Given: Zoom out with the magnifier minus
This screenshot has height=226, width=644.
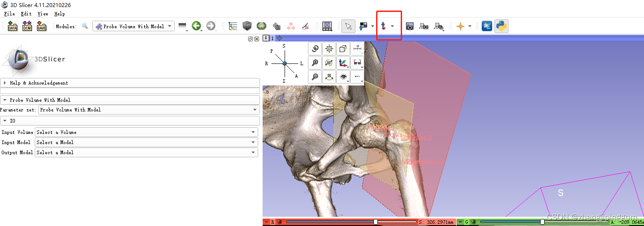Looking at the screenshot, I should pos(315,77).
